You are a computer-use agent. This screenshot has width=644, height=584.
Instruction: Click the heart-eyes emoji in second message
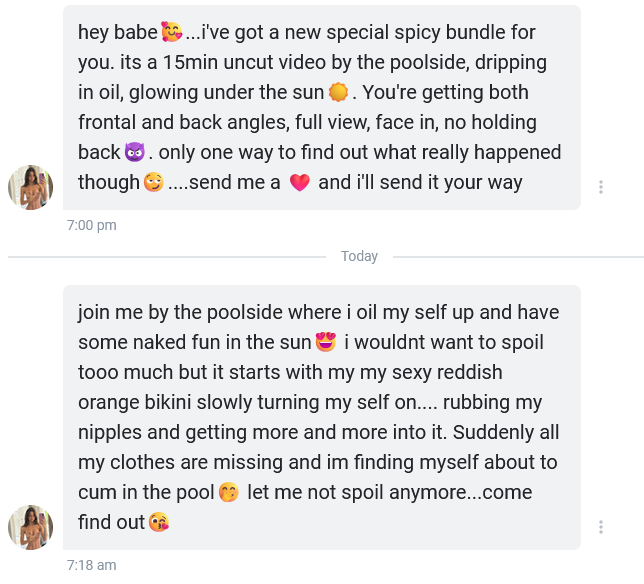tap(326, 343)
